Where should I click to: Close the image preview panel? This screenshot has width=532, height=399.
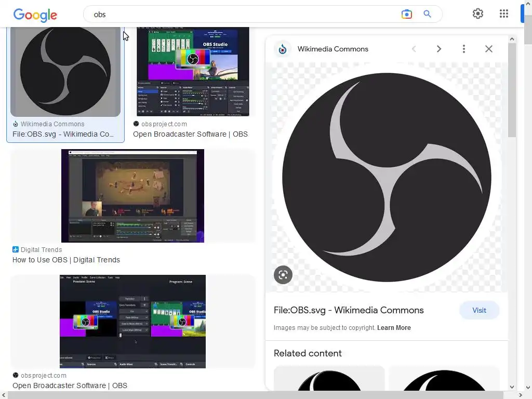[488, 49]
